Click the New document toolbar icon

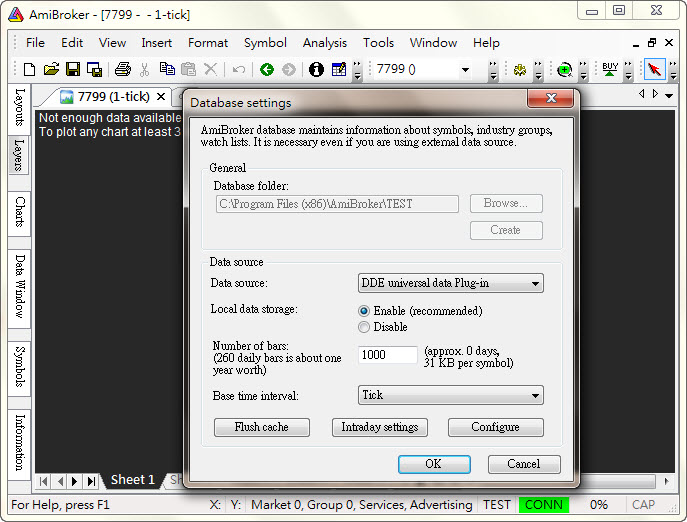(29, 69)
